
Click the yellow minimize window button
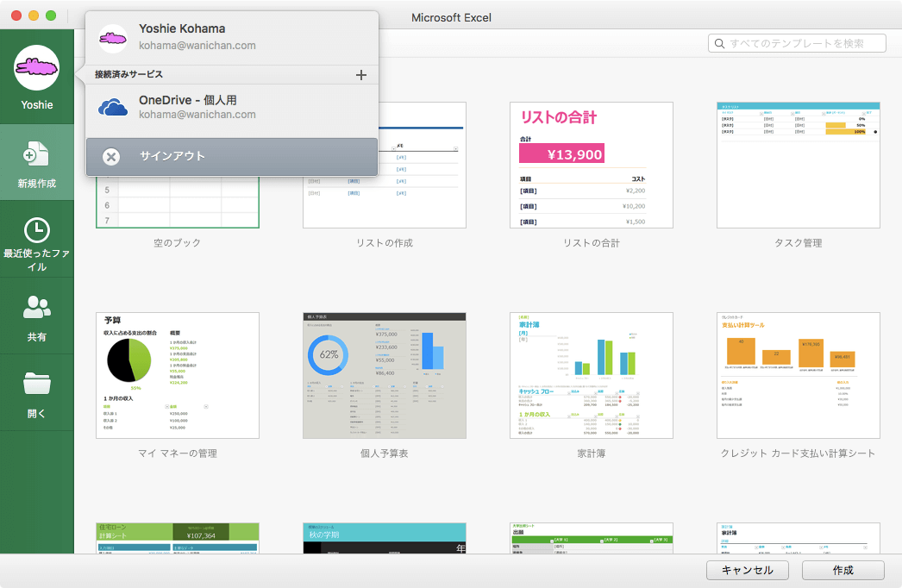coord(34,16)
